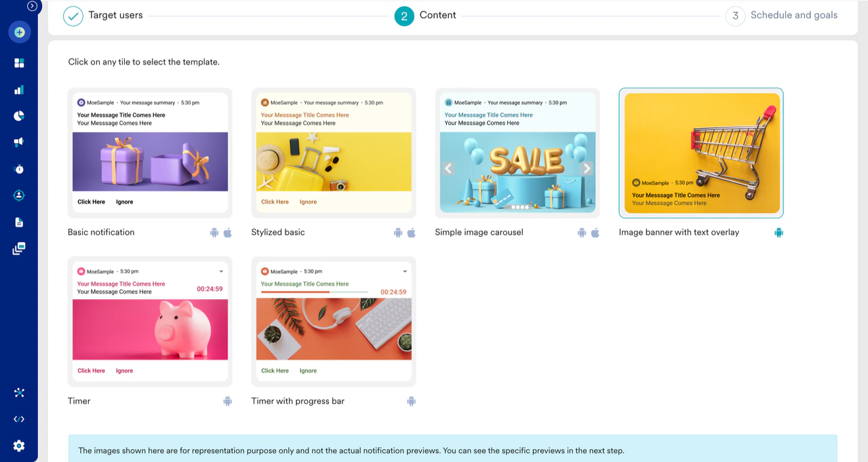Click the pink 00:24:59 countdown in Timer preview
This screenshot has width=868, height=462.
(x=210, y=289)
